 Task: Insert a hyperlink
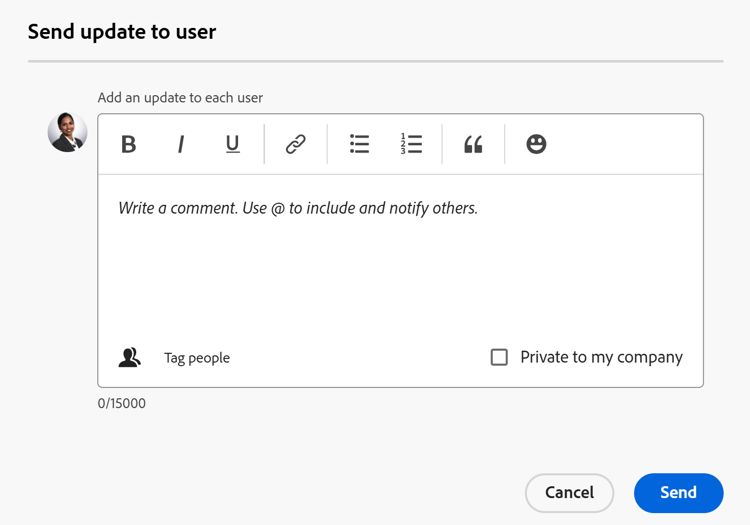(295, 144)
